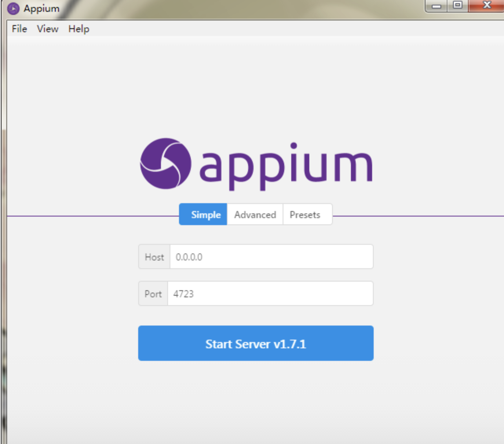Maximize the Appium window
The image size is (504, 444).
(458, 5)
